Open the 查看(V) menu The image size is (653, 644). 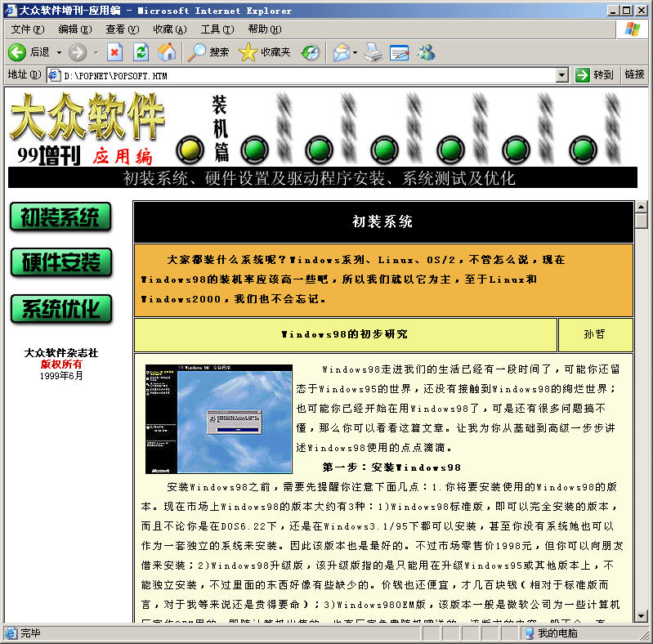coord(123,29)
